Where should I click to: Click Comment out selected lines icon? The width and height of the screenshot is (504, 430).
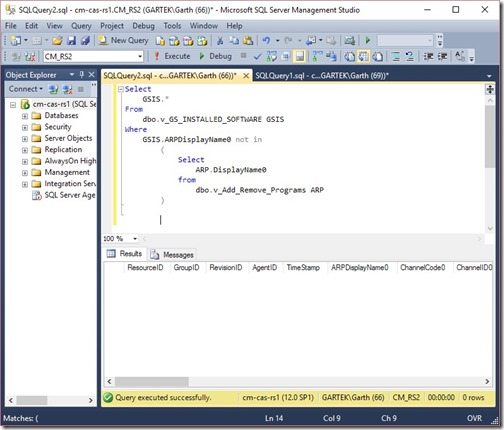396,57
